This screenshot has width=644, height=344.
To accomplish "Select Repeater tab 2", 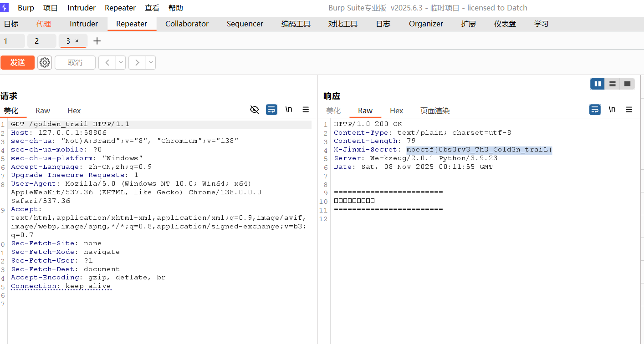I will 41,41.
